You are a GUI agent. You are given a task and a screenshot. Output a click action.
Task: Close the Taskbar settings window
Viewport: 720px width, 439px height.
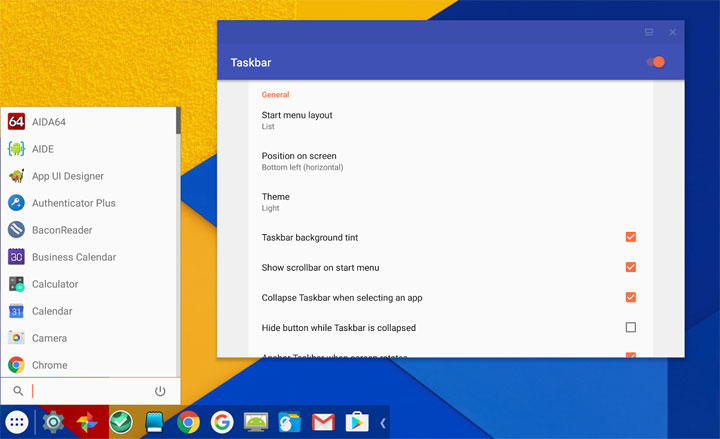tap(672, 32)
